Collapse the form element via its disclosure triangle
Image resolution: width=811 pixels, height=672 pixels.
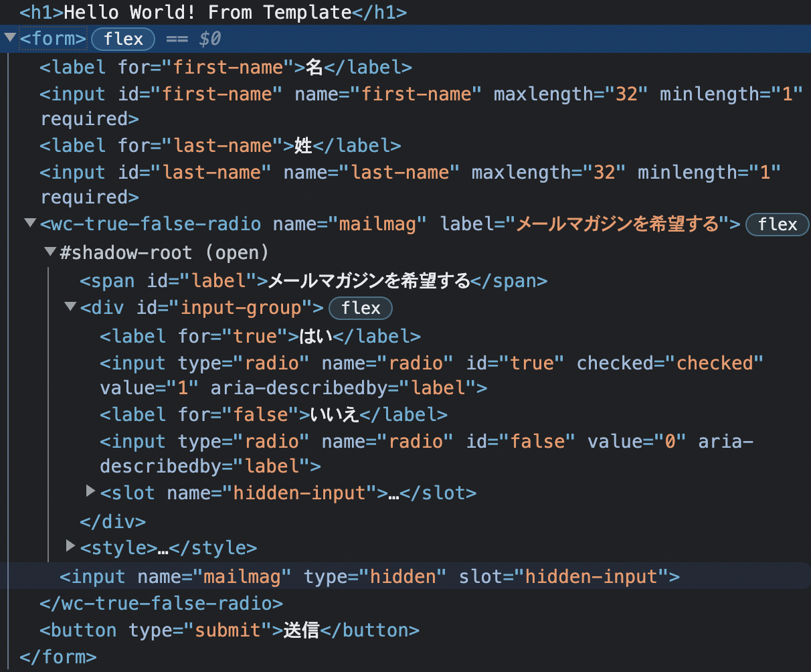point(9,37)
